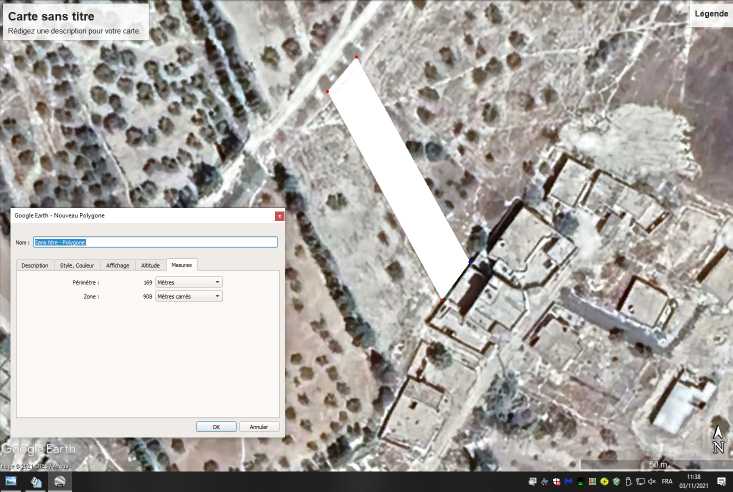
Task: Open the Zone units dropdown (Mètres carrés)
Action: (189, 297)
